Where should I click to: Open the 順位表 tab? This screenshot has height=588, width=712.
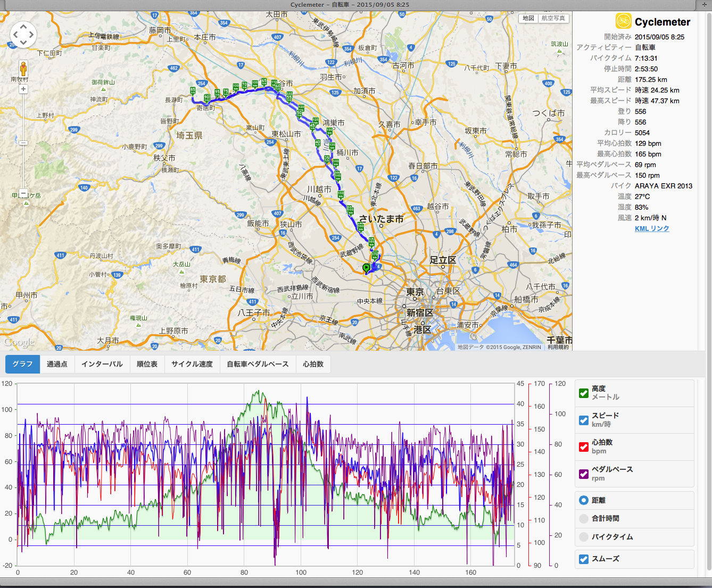(x=147, y=364)
